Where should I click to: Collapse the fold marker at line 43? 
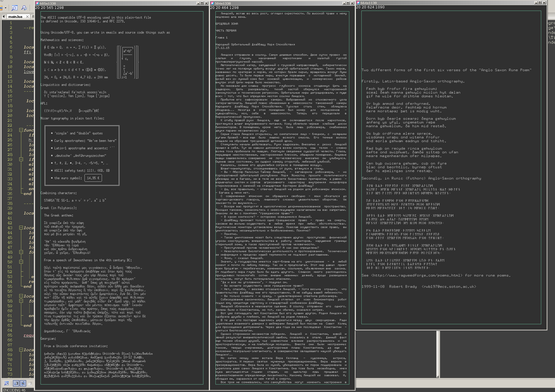pos(21,228)
